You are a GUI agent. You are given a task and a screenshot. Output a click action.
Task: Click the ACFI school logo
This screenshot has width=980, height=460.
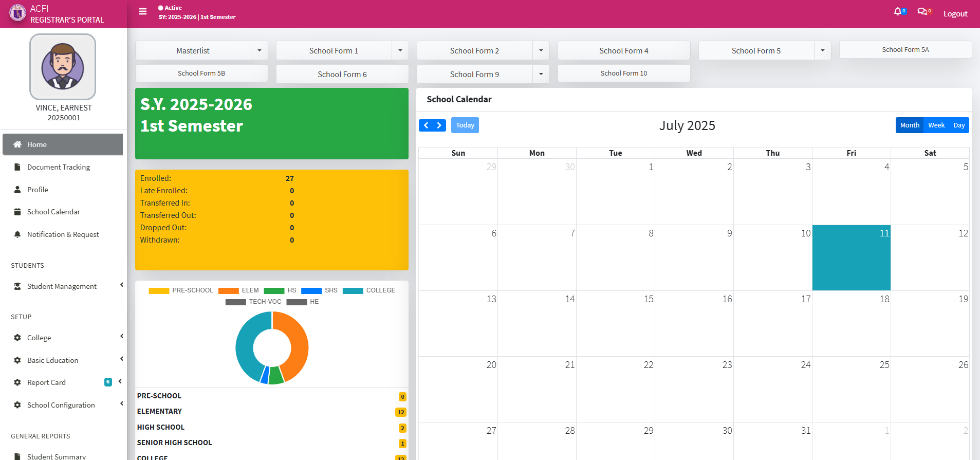(17, 13)
